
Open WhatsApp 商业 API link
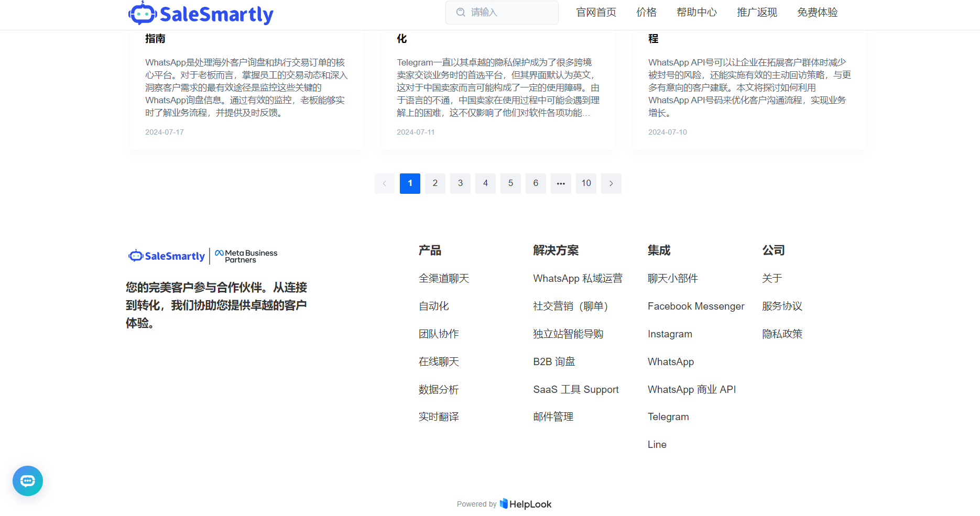(692, 390)
